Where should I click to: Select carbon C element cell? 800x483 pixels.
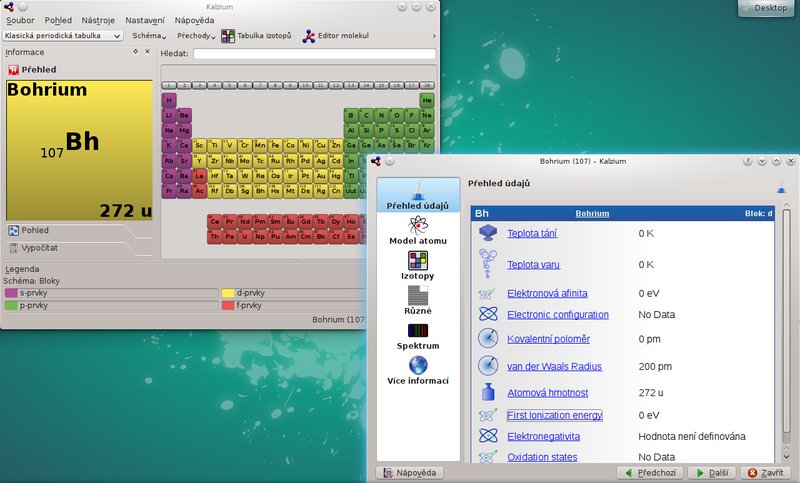pos(366,115)
